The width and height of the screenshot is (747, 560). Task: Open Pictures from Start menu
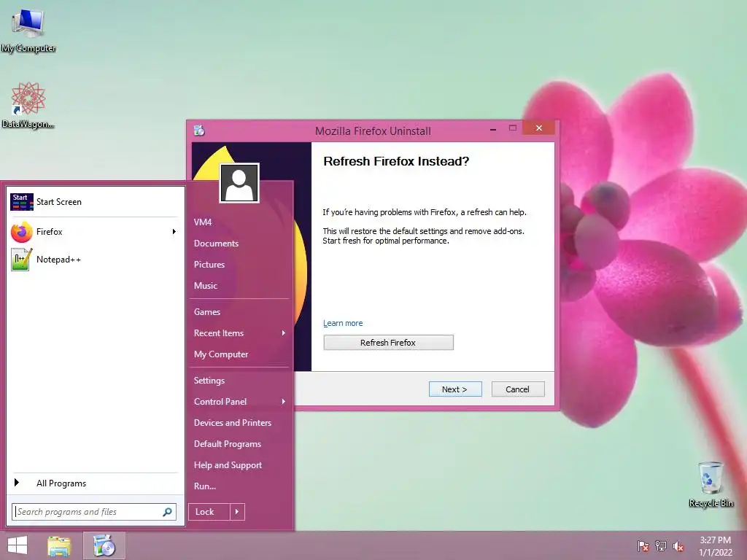click(x=209, y=264)
